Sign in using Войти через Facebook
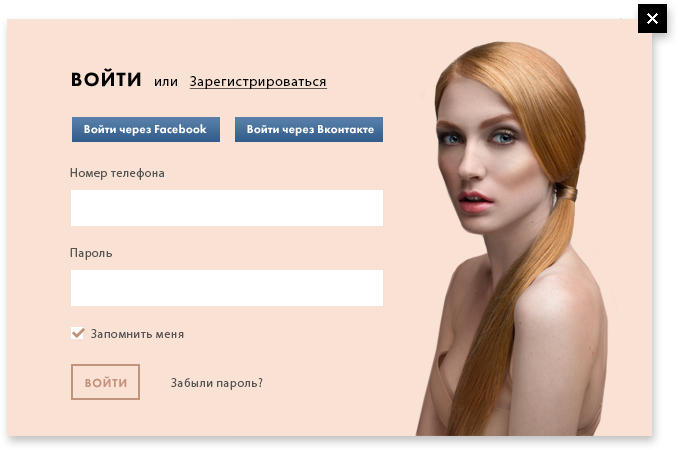This screenshot has width=678, height=450. pos(146,129)
